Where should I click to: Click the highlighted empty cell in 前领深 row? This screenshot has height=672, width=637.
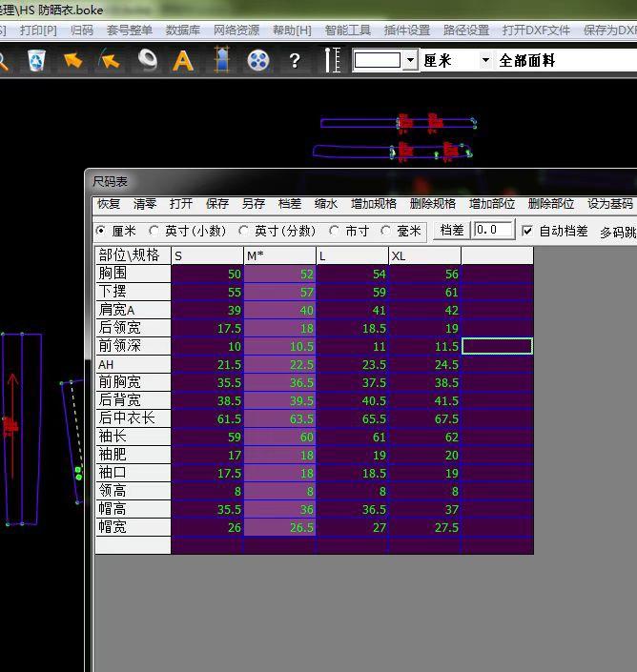497,346
